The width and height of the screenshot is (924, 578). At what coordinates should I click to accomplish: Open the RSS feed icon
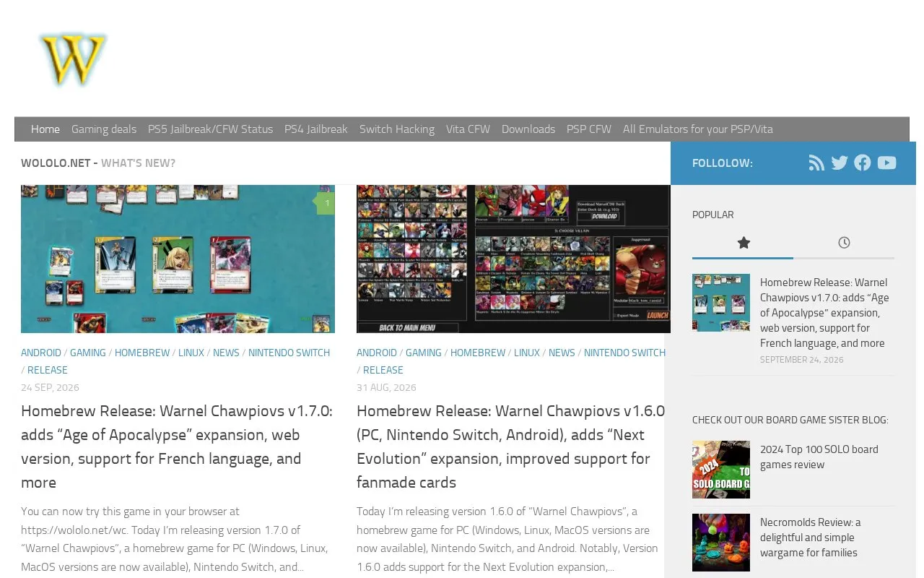[816, 163]
